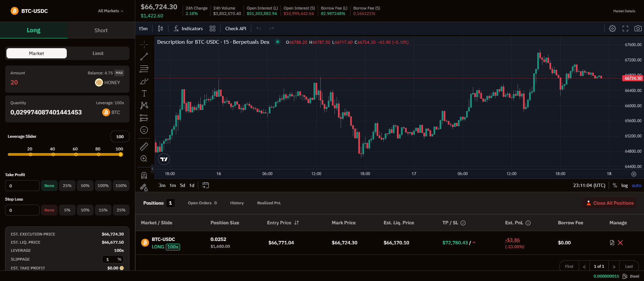644x281 pixels.
Task: Enter fullscreen chart mode
Action: [x=625, y=29]
